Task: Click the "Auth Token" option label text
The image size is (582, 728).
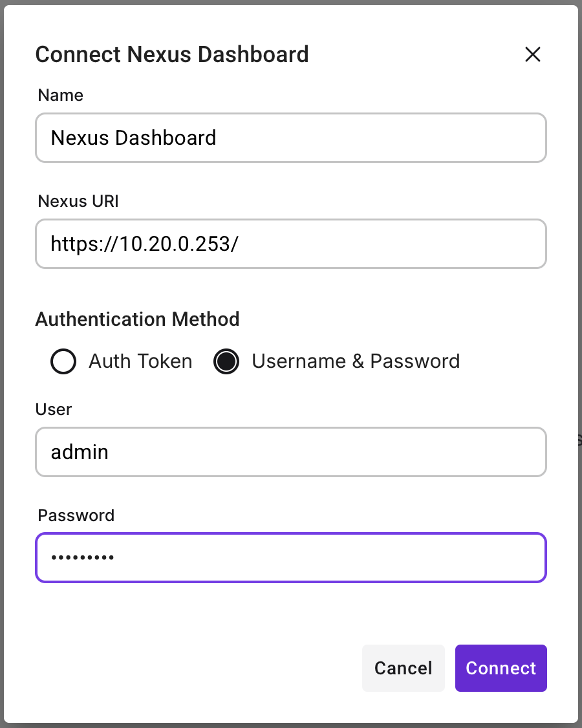Action: (140, 361)
